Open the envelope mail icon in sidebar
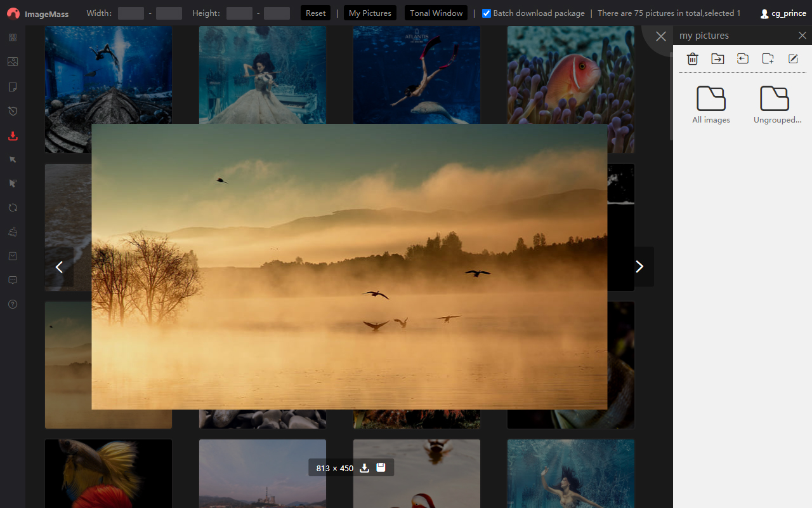Screen dimensions: 812x508 coord(13,256)
